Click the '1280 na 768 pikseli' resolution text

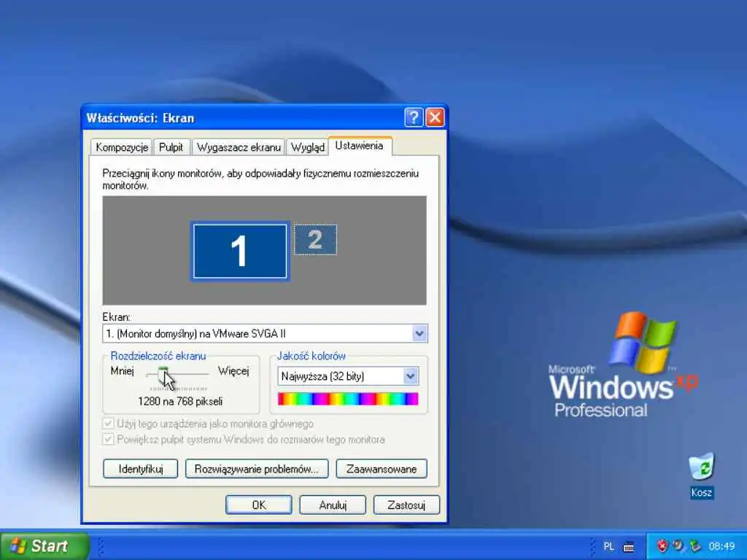click(180, 402)
